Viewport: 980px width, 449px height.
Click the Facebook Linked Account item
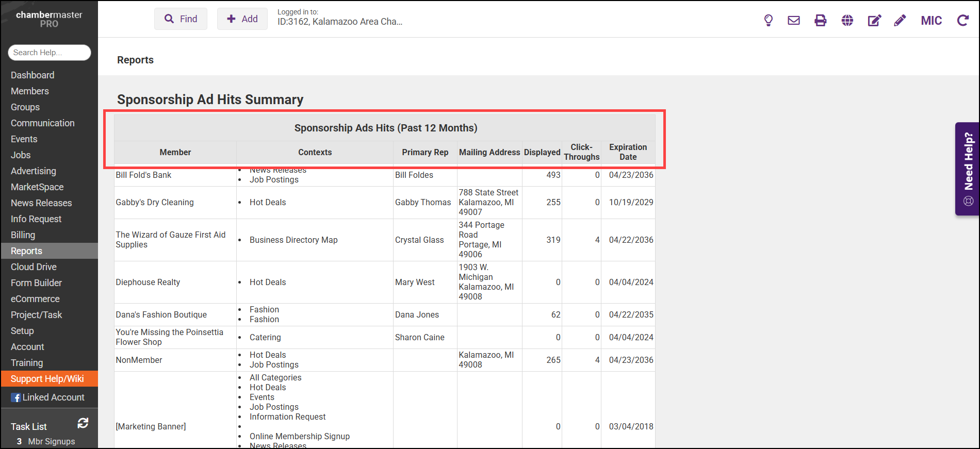[x=48, y=397]
